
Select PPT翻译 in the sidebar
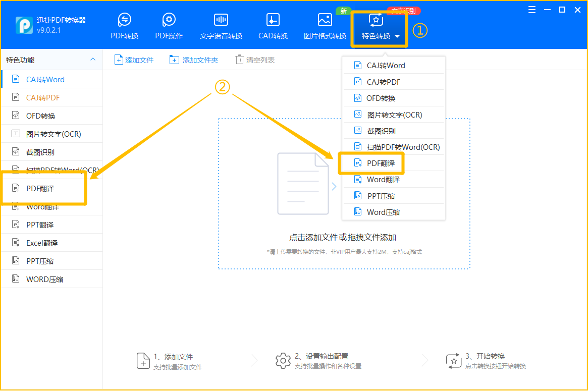52,225
